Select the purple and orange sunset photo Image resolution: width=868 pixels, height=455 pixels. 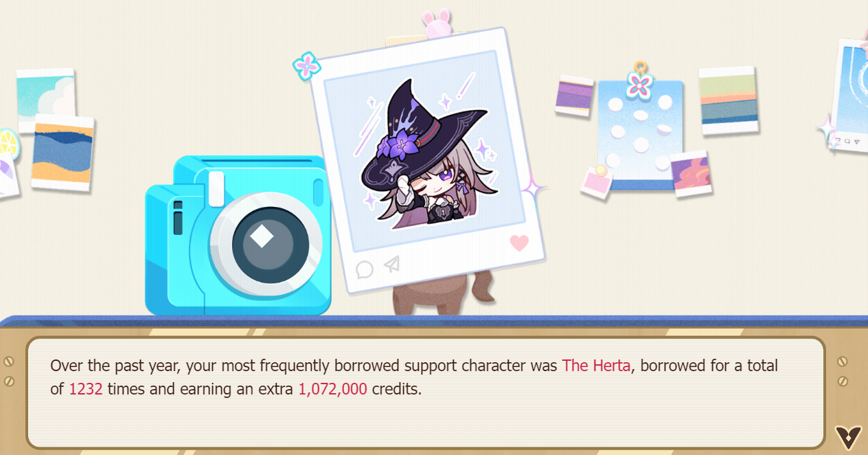(x=691, y=174)
